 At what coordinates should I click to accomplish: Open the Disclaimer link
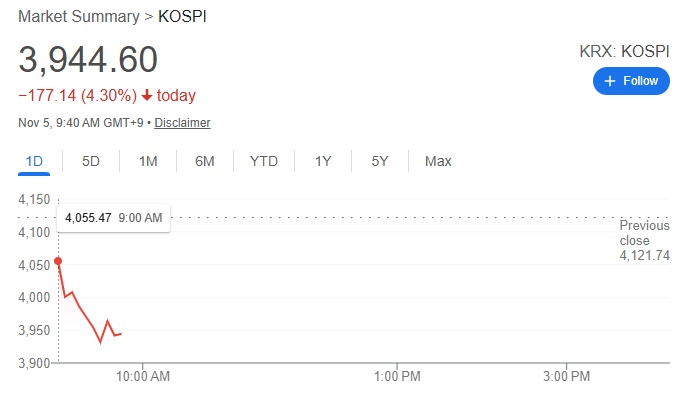pos(183,123)
